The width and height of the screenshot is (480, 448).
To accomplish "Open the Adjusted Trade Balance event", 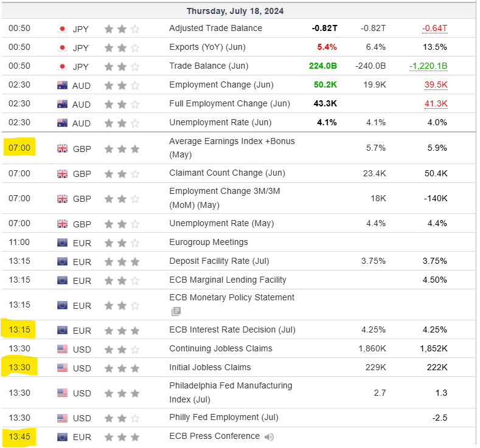I will 215,28.
